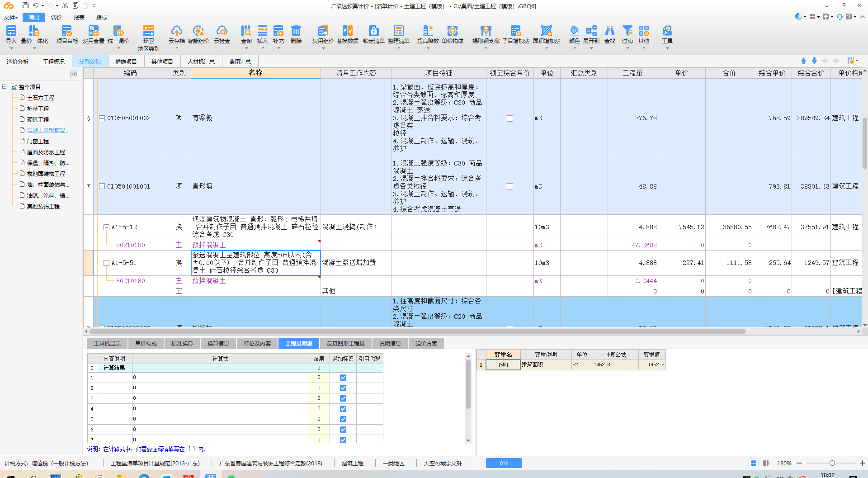
Task: Uncheck 累加标识 in detail row 2
Action: tap(343, 388)
